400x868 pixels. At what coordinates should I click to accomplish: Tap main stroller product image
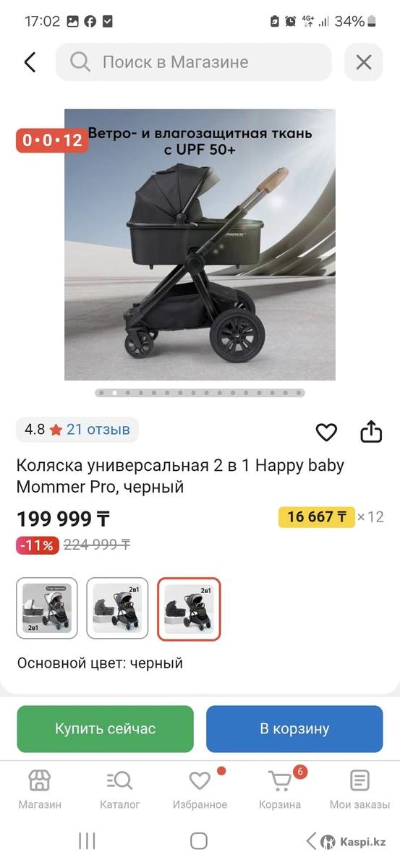pyautogui.click(x=200, y=244)
